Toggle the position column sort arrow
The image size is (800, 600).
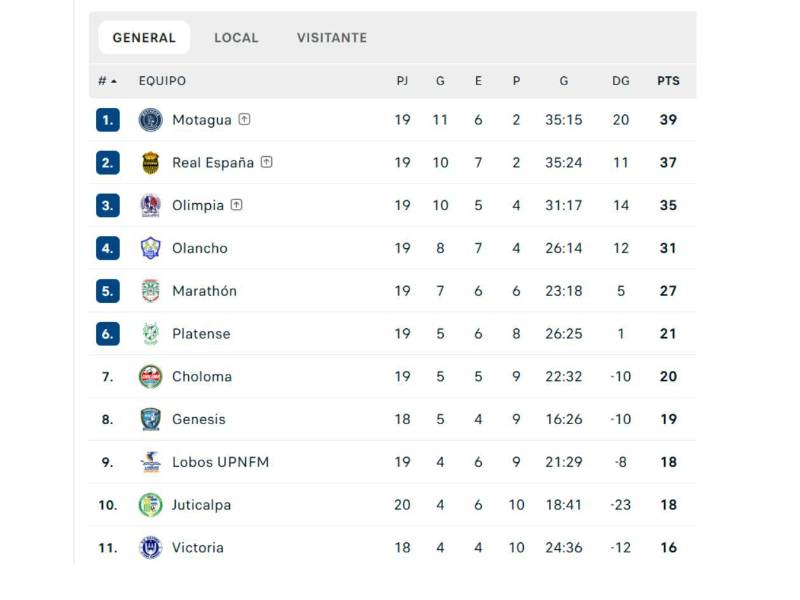[115, 81]
